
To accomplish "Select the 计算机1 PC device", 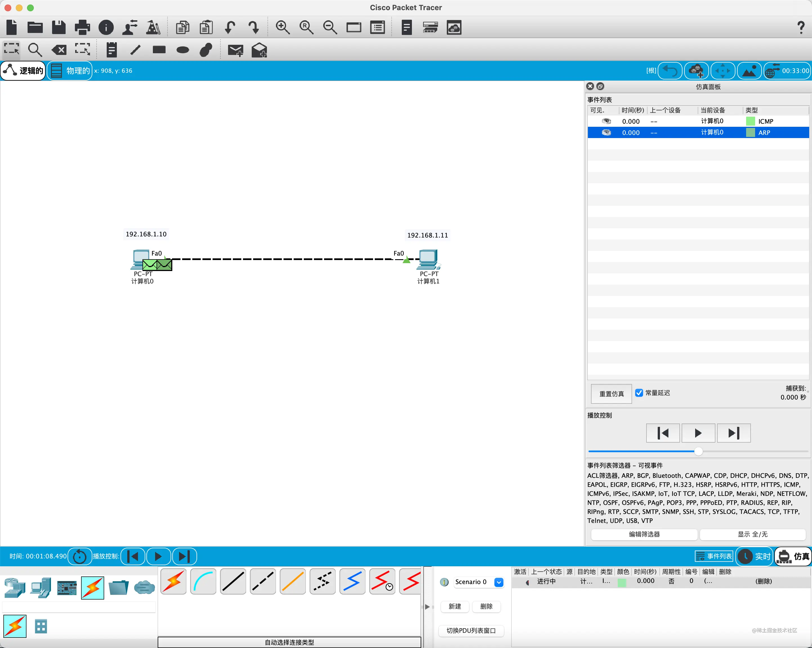I will click(x=428, y=259).
